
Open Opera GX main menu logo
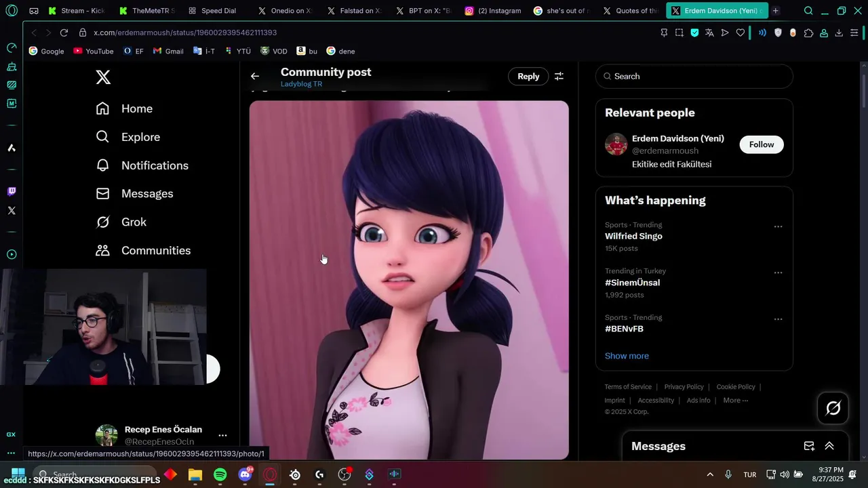coord(12,11)
